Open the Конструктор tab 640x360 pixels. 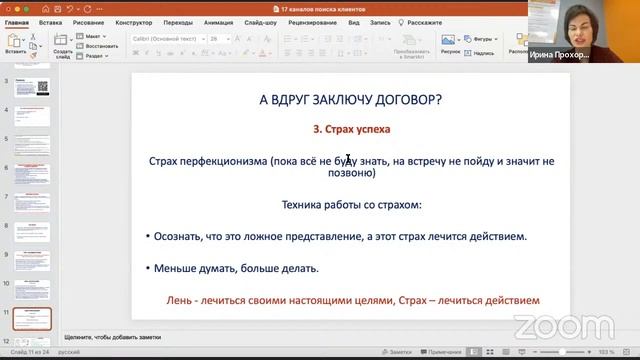pos(134,23)
